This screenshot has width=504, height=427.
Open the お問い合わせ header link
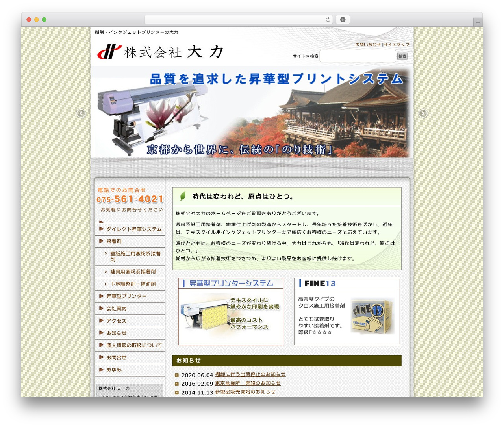click(x=368, y=45)
